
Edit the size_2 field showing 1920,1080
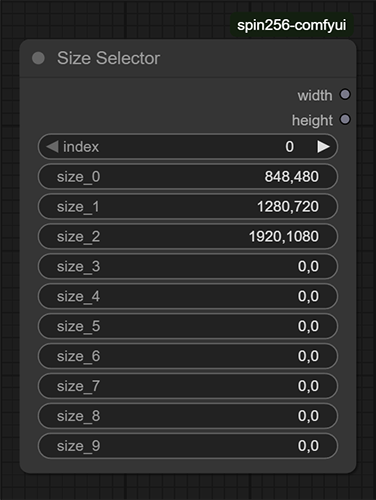[188, 237]
